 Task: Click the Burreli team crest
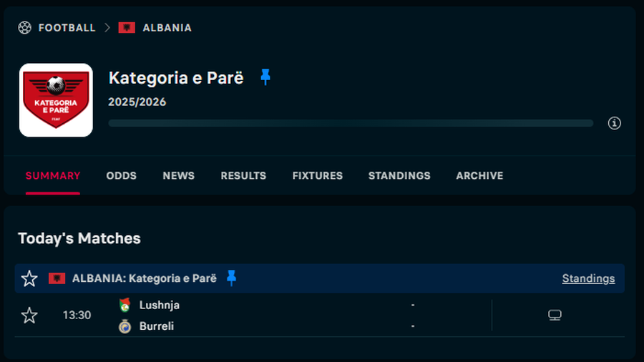click(125, 326)
